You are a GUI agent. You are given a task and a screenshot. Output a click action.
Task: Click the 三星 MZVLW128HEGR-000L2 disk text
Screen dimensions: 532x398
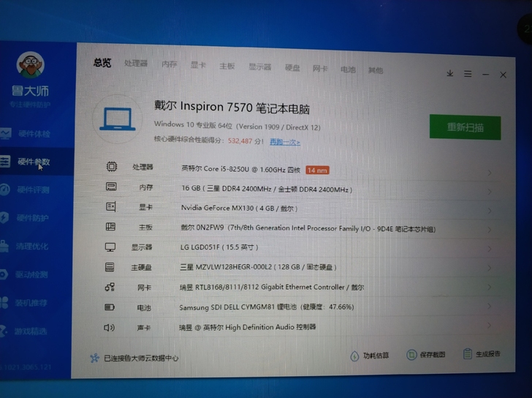point(258,267)
